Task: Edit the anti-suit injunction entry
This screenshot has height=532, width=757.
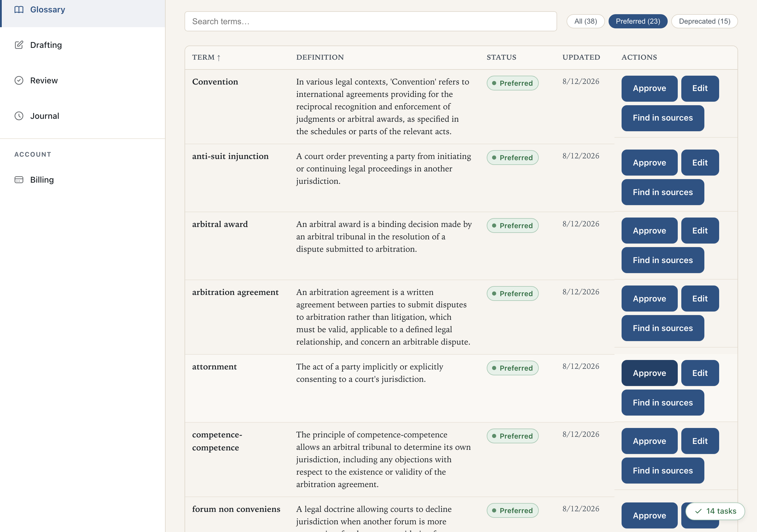Action: (700, 163)
